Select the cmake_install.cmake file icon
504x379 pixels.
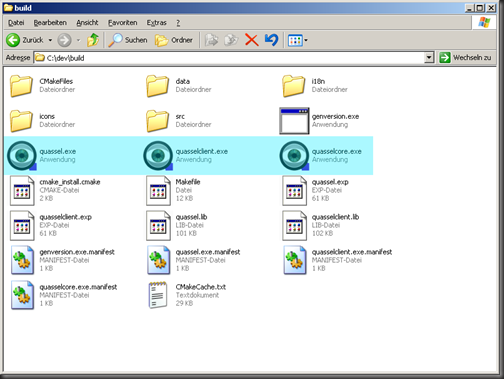click(x=22, y=191)
